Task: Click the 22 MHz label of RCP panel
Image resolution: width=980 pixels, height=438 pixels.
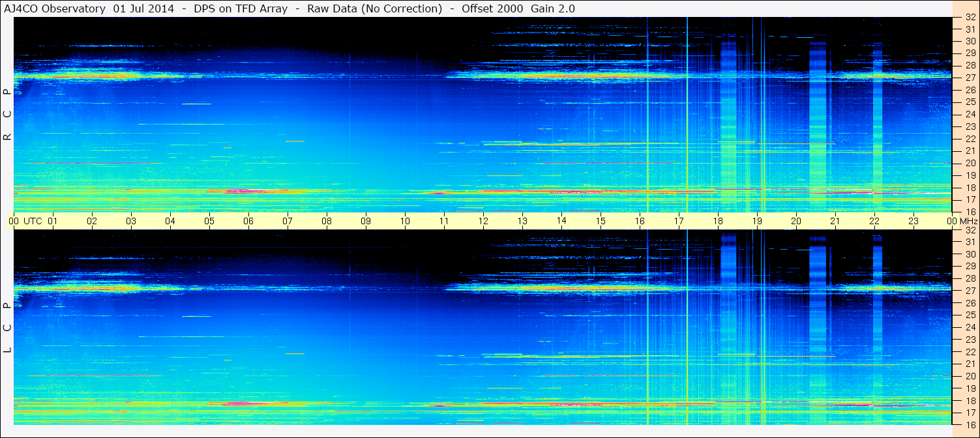Action: click(970, 138)
